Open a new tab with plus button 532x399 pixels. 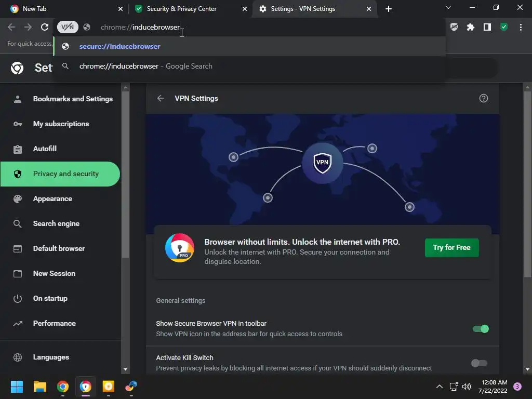click(389, 9)
